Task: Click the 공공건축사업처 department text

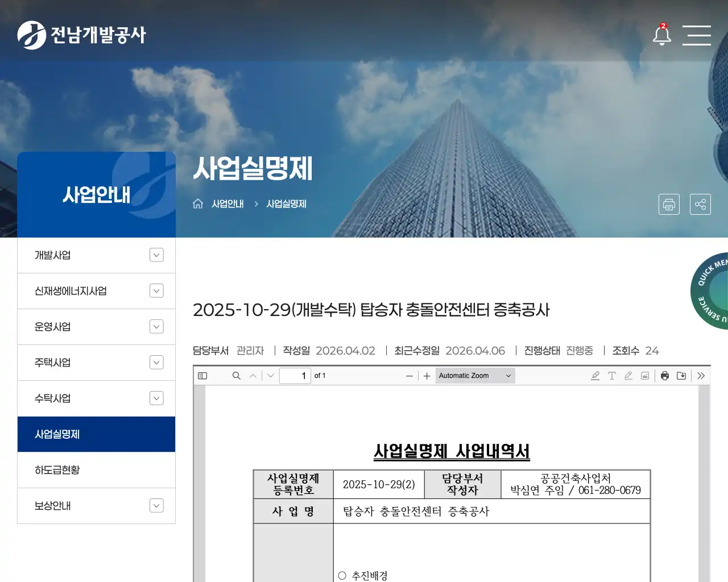Action: [576, 478]
